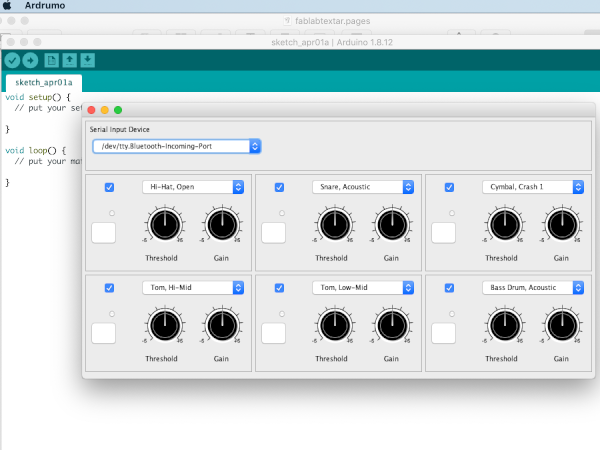Click the Threshold knob for Bass Drum, Acoustic
Viewport: 600px width, 450px height.
click(505, 326)
